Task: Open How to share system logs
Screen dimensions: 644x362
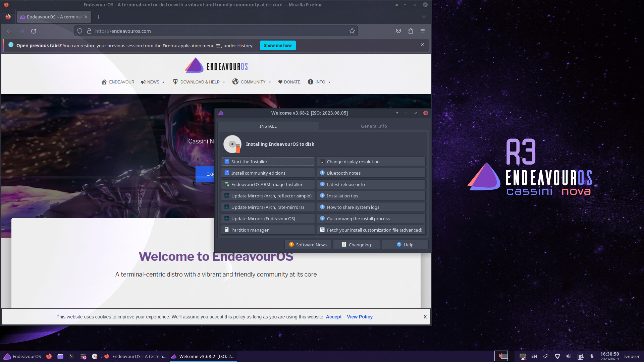Action: [x=371, y=207]
